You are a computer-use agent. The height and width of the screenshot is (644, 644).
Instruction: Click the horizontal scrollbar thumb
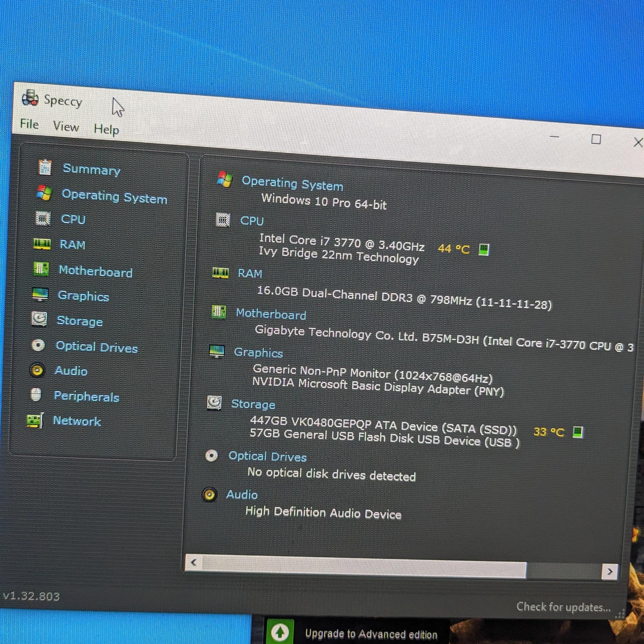click(x=364, y=566)
